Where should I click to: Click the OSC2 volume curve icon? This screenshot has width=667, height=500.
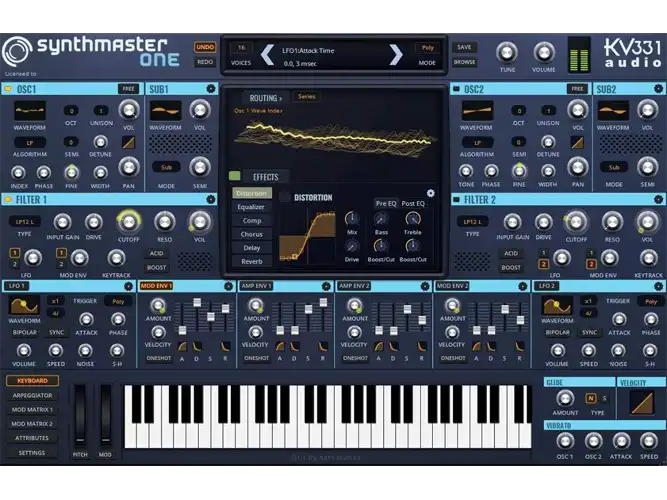click(577, 142)
